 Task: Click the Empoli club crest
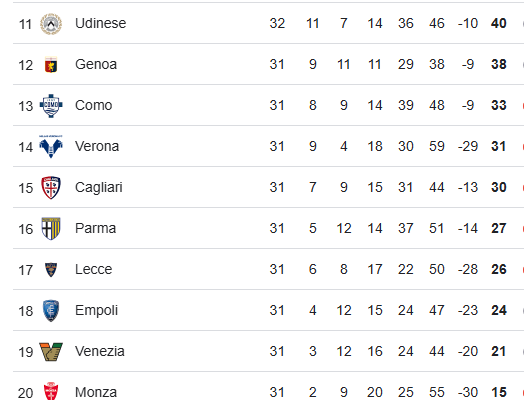51,310
